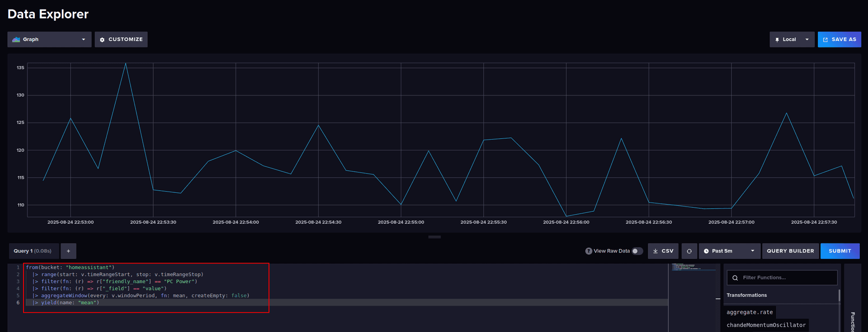Click the code editor minimap
The image size is (868, 332).
(694, 267)
